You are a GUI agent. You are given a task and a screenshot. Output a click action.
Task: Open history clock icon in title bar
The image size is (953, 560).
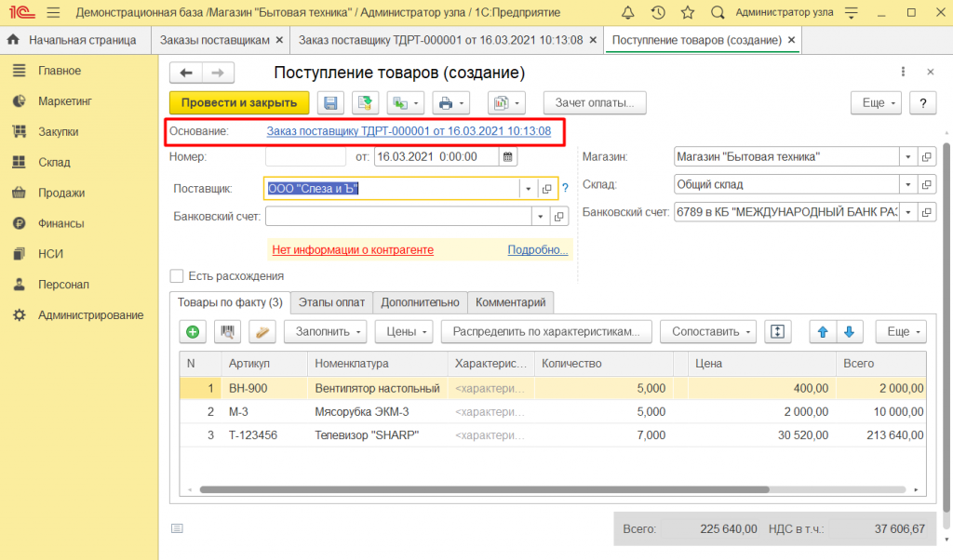click(x=658, y=13)
